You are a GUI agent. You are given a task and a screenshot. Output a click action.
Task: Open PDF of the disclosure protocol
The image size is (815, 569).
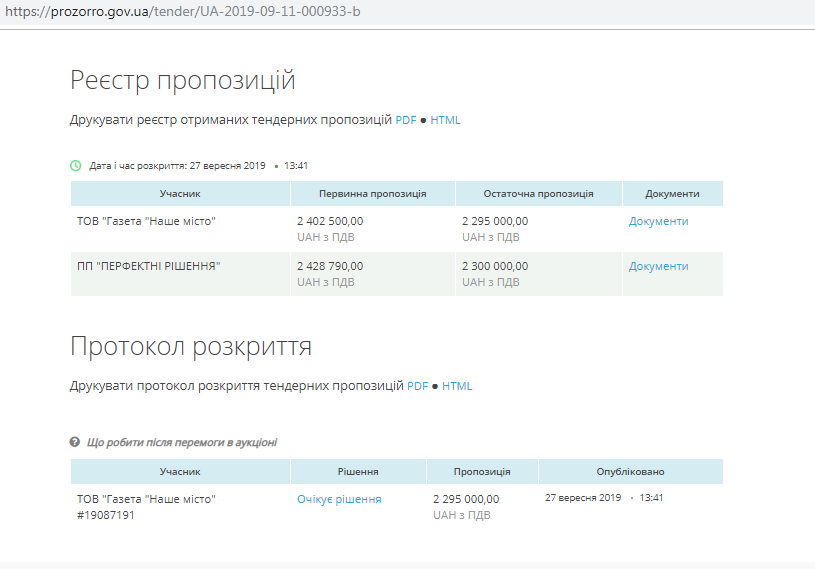417,386
